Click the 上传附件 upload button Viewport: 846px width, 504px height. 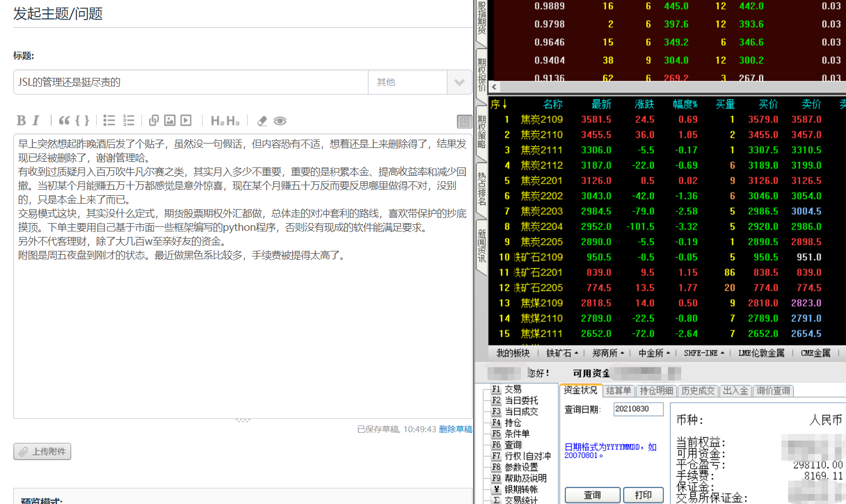click(42, 452)
